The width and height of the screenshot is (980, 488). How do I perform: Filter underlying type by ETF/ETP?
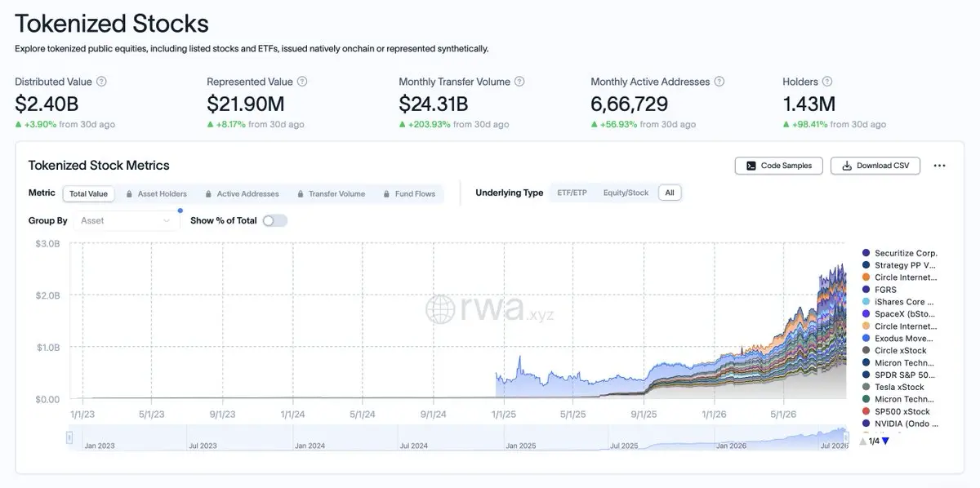coord(572,193)
